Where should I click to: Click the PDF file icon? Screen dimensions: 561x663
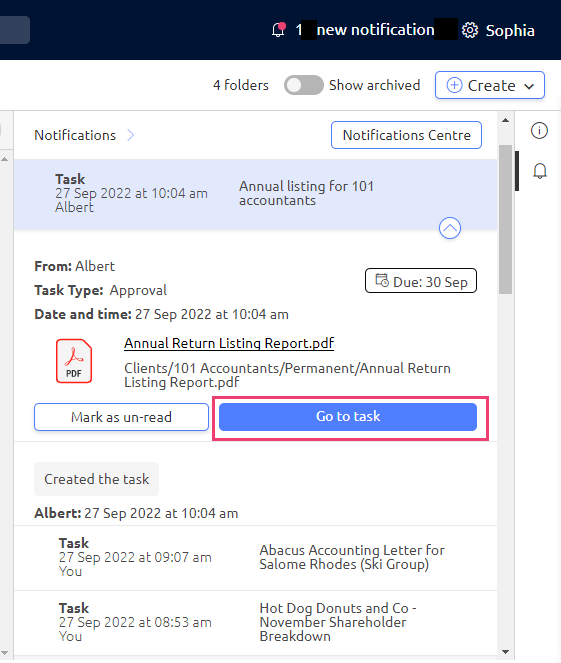point(74,361)
